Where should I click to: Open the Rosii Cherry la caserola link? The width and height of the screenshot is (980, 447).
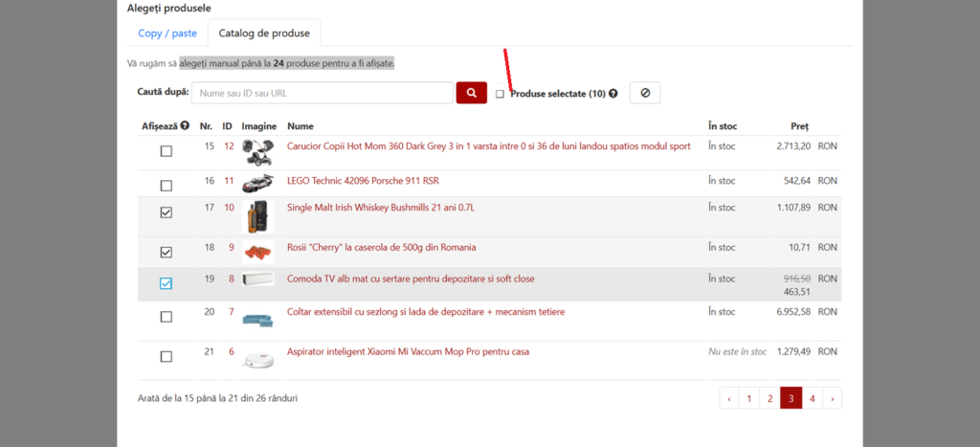coord(381,248)
